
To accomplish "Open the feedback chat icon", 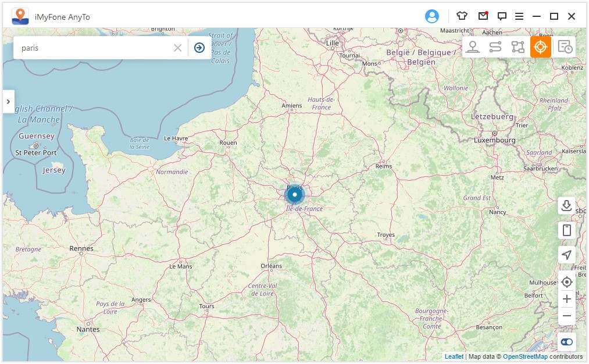I will click(502, 16).
